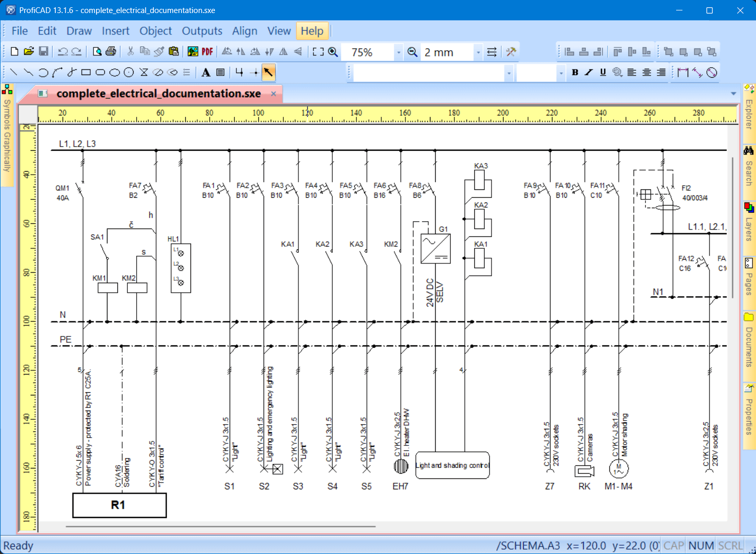The width and height of the screenshot is (756, 554).
Task: Redo the last undone action
Action: click(77, 52)
